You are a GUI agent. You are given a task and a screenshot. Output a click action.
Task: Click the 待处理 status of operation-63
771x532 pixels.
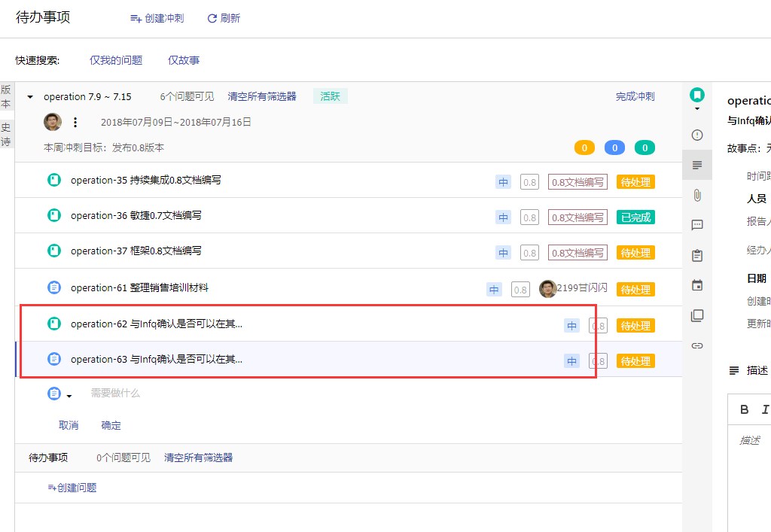coord(635,360)
